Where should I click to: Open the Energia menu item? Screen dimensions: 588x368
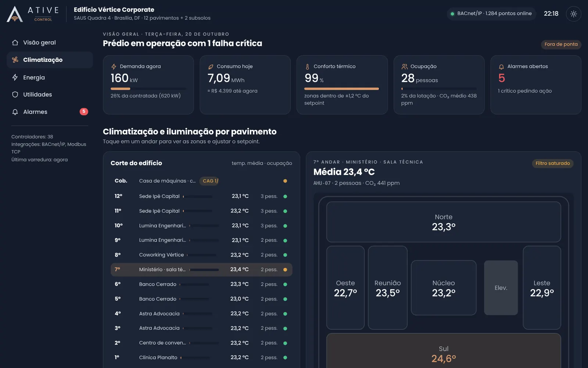point(50,77)
